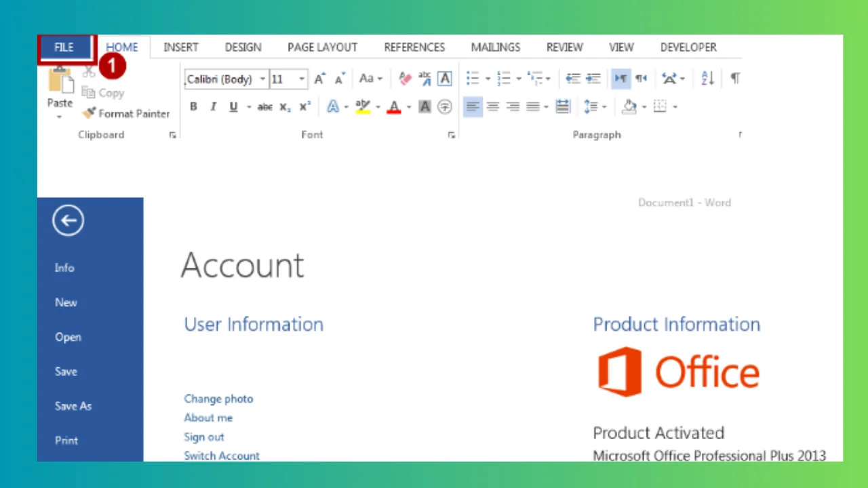Toggle Show/Hide paragraph marks
The width and height of the screenshot is (868, 488).
[735, 79]
